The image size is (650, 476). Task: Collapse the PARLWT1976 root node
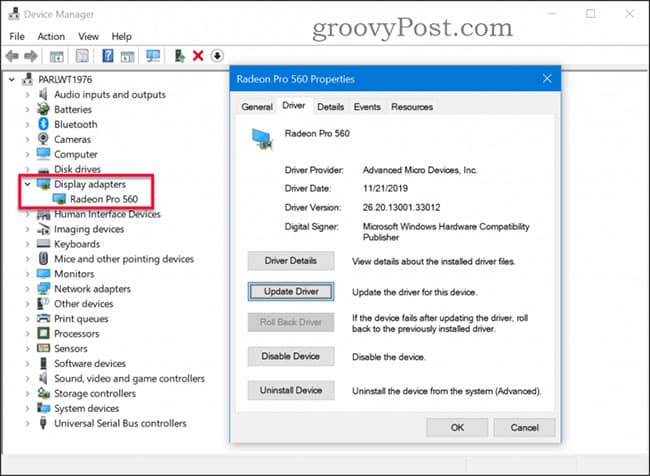(12, 79)
